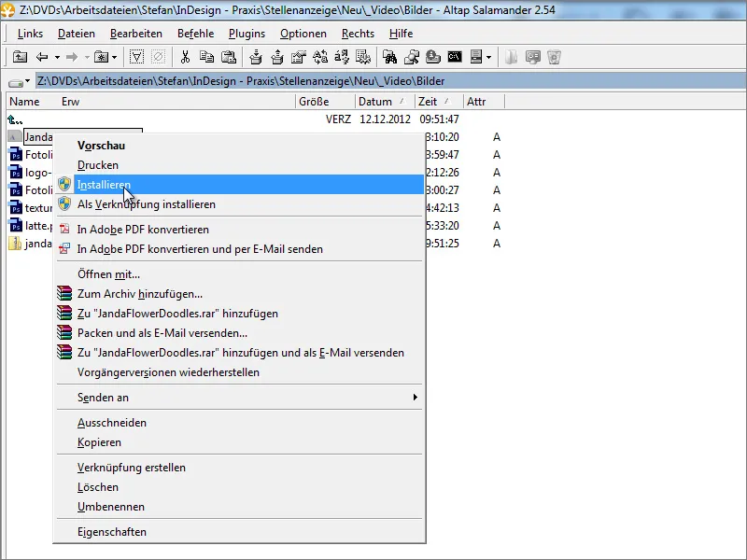Click the User menu toolbar icon

click(476, 57)
